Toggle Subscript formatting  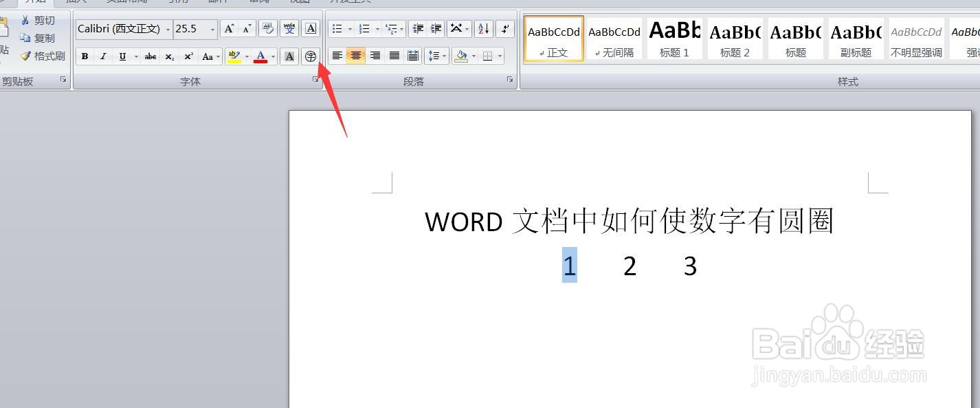click(170, 56)
